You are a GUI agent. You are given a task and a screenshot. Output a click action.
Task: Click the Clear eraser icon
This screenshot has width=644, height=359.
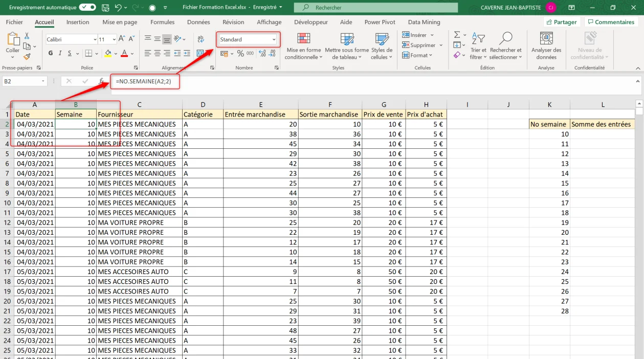457,55
